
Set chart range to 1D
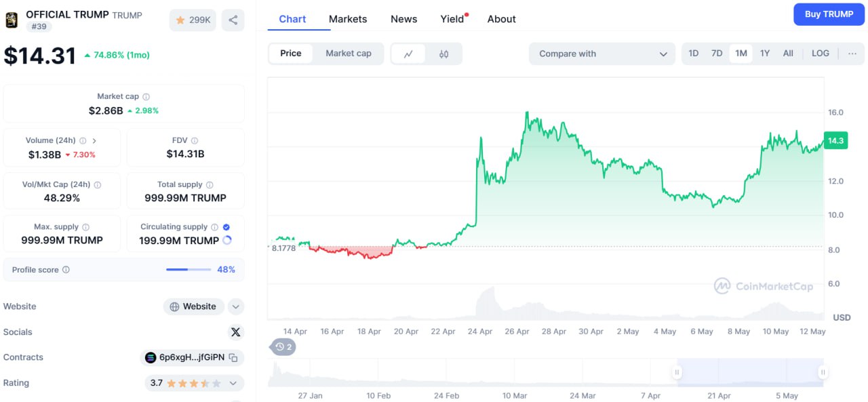coord(694,54)
